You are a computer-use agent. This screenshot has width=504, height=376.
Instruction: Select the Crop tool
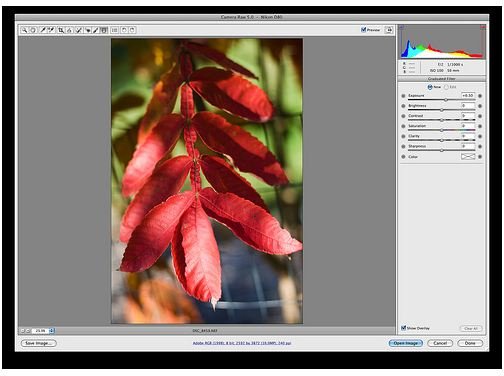click(61, 30)
